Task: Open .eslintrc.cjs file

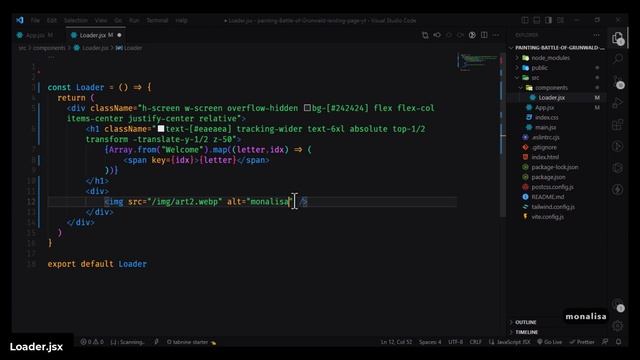Action: (x=545, y=137)
